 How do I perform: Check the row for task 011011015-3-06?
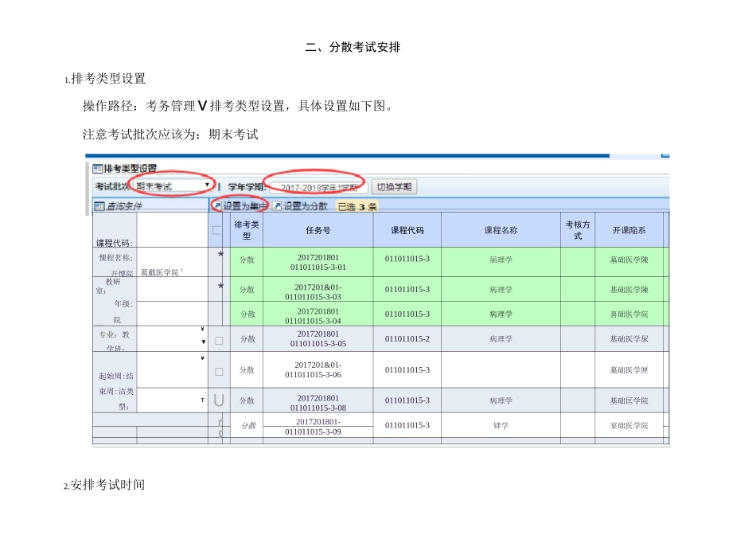(x=219, y=371)
